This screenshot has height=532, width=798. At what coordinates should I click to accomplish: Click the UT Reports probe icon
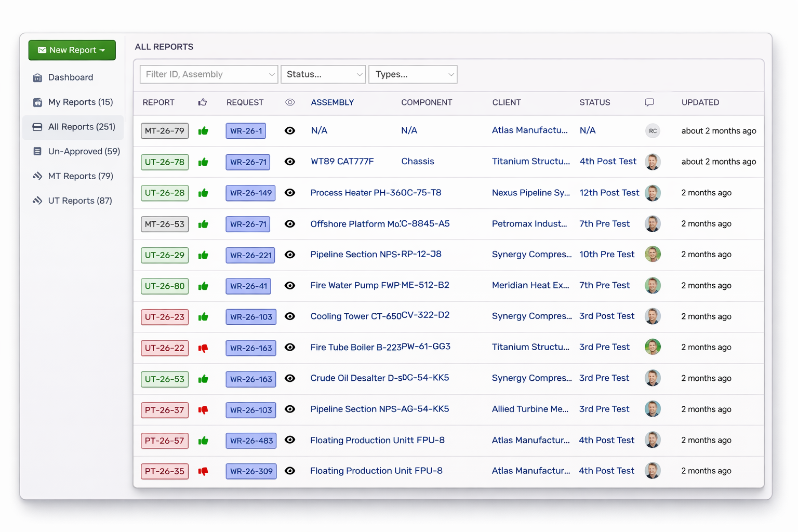click(x=37, y=200)
